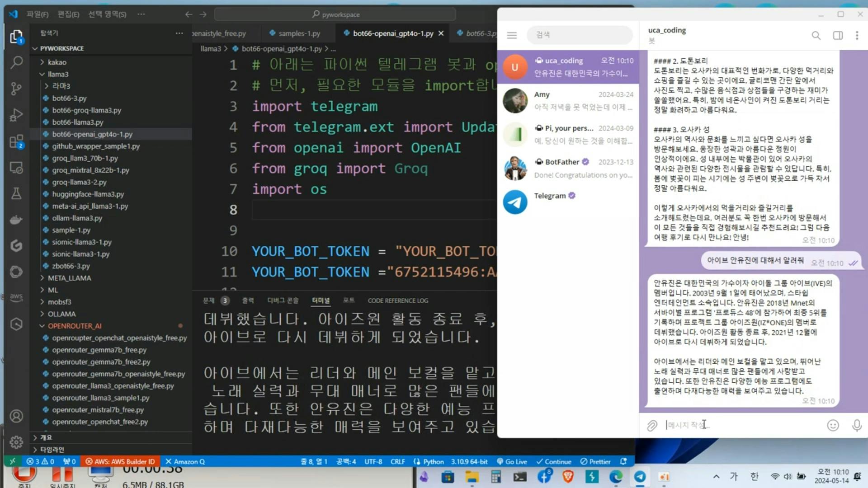Open Telegram from Windows taskbar
Image resolution: width=868 pixels, height=488 pixels.
coord(640,476)
